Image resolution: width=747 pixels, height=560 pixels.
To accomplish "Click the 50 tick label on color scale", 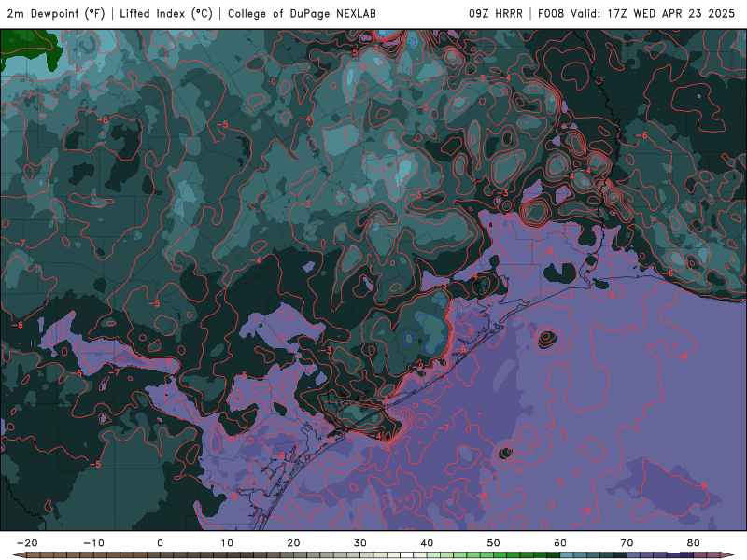I will [494, 543].
